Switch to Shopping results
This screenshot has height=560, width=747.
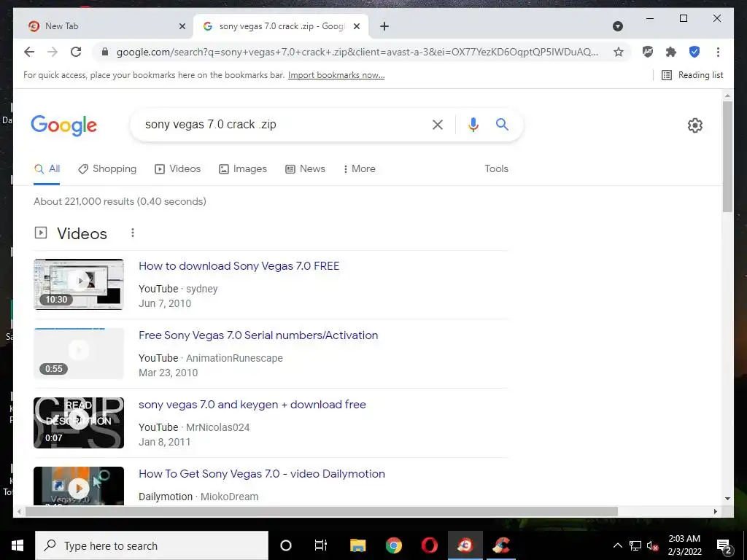(x=107, y=169)
